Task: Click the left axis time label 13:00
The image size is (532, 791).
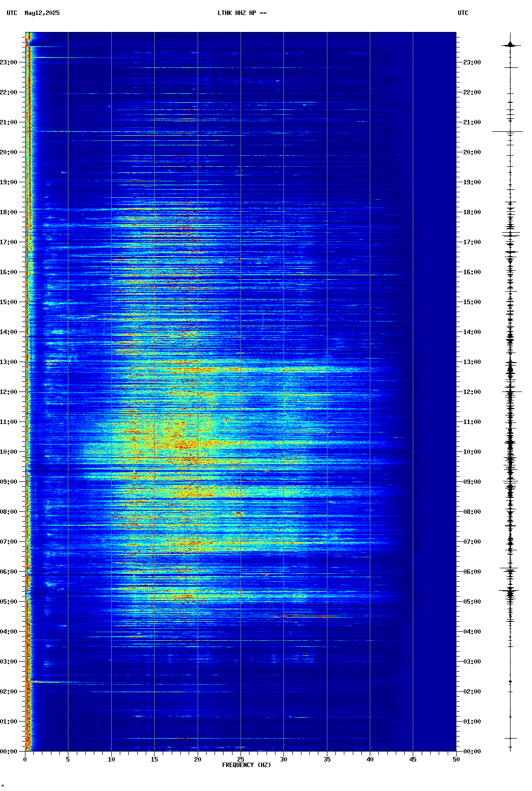Action: tap(8, 362)
